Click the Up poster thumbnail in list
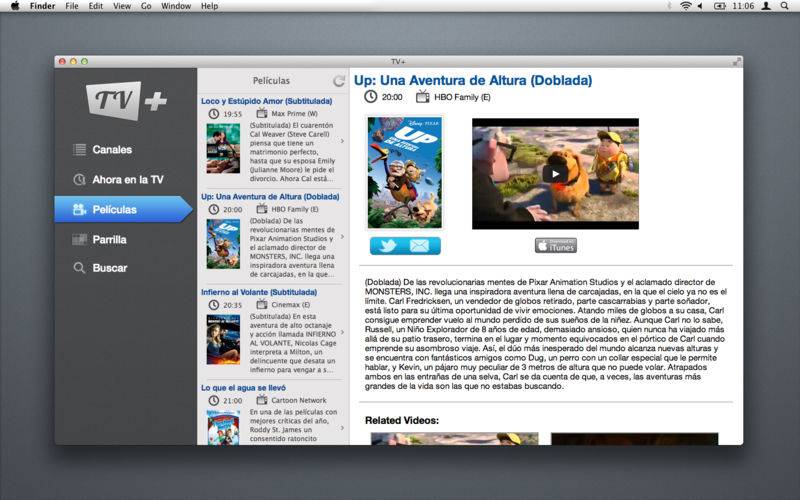Image resolution: width=800 pixels, height=500 pixels. point(223,244)
